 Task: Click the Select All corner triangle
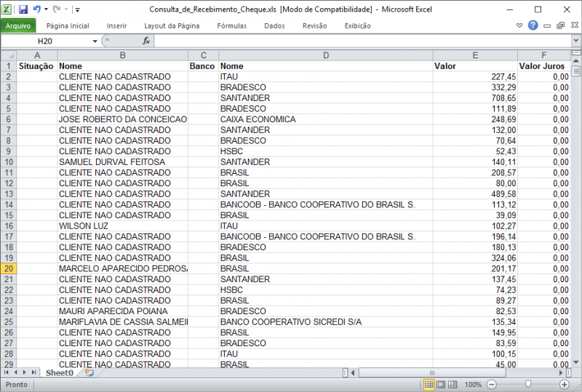coord(9,55)
